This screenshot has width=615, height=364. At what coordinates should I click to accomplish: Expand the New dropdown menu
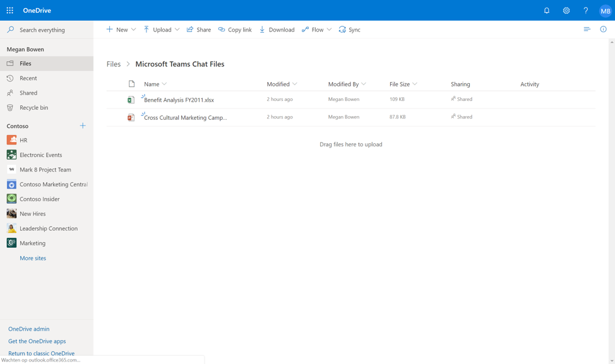(x=133, y=30)
